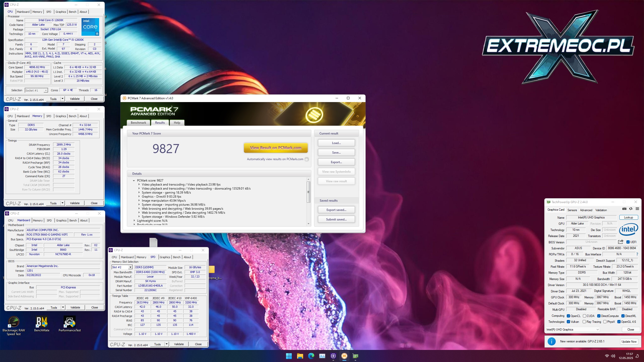Click the GPU-Z title bar app icon
644x362 pixels.
point(548,202)
